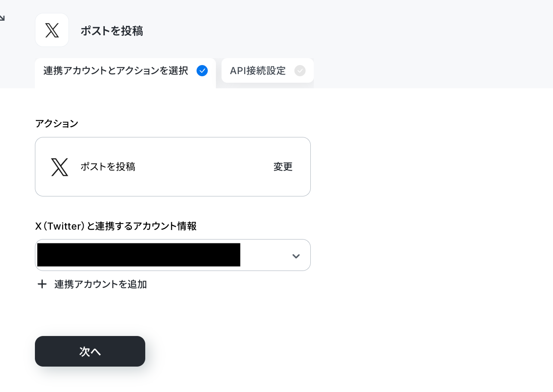The width and height of the screenshot is (553, 392).
Task: Click the blue checkmark on first tab
Action: 202,71
